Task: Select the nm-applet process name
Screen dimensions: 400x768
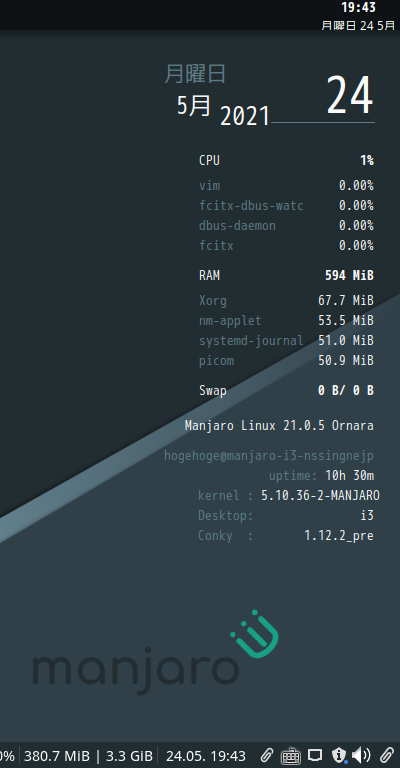Action: tap(230, 321)
